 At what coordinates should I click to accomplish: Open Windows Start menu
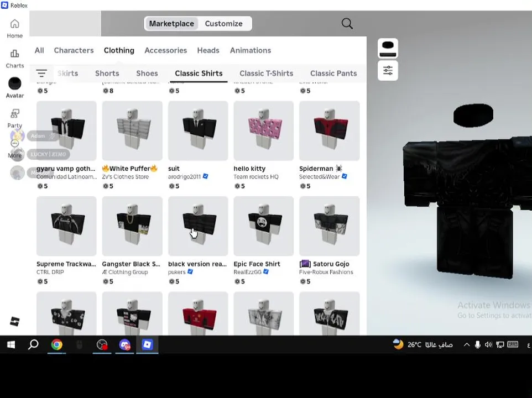coord(11,345)
